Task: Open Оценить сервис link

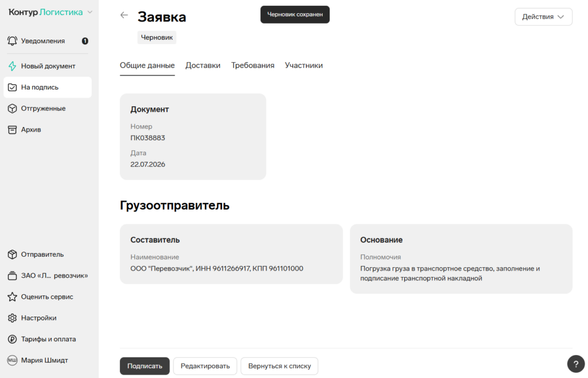Action: (48, 296)
